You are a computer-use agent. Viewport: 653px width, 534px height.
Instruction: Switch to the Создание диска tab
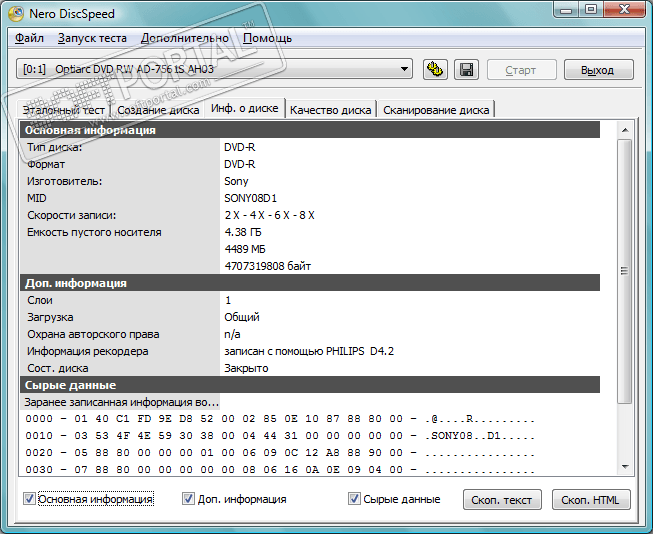click(x=158, y=110)
